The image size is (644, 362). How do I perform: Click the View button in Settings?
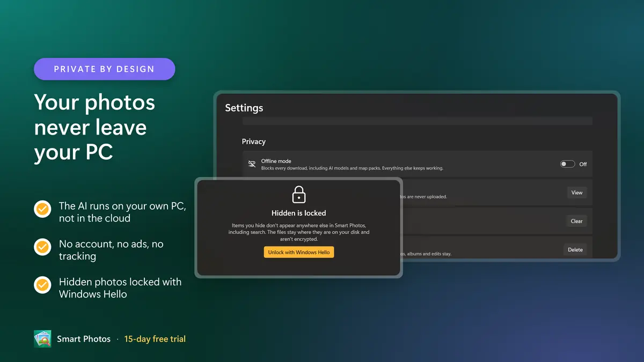[x=577, y=193]
